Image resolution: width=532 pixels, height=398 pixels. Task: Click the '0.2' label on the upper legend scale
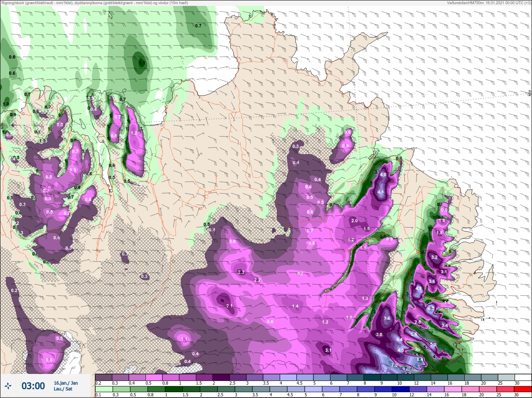pos(98,383)
